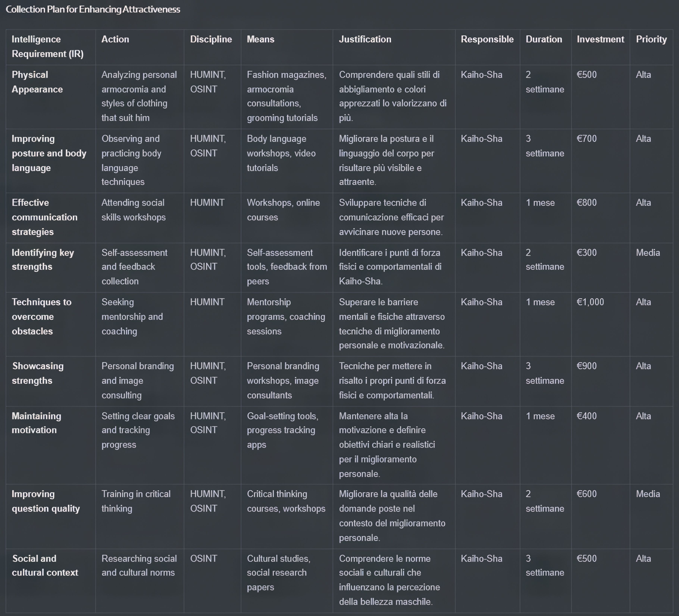Select the 'Priority' column header
679x616 pixels.
(651, 39)
